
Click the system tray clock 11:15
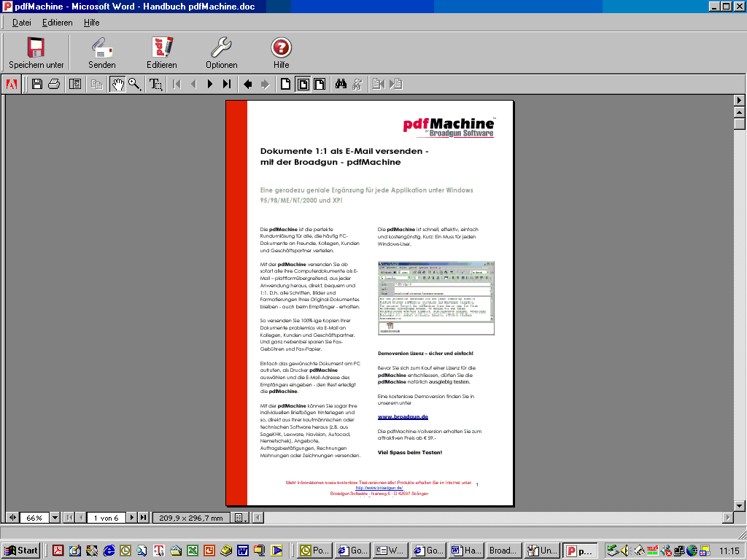[729, 551]
